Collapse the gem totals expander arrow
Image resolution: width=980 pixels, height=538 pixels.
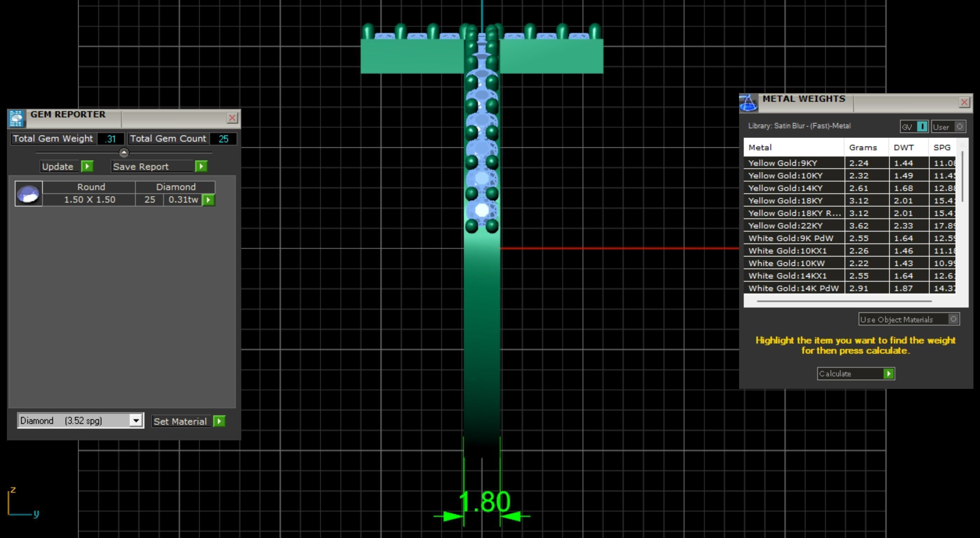coord(124,153)
